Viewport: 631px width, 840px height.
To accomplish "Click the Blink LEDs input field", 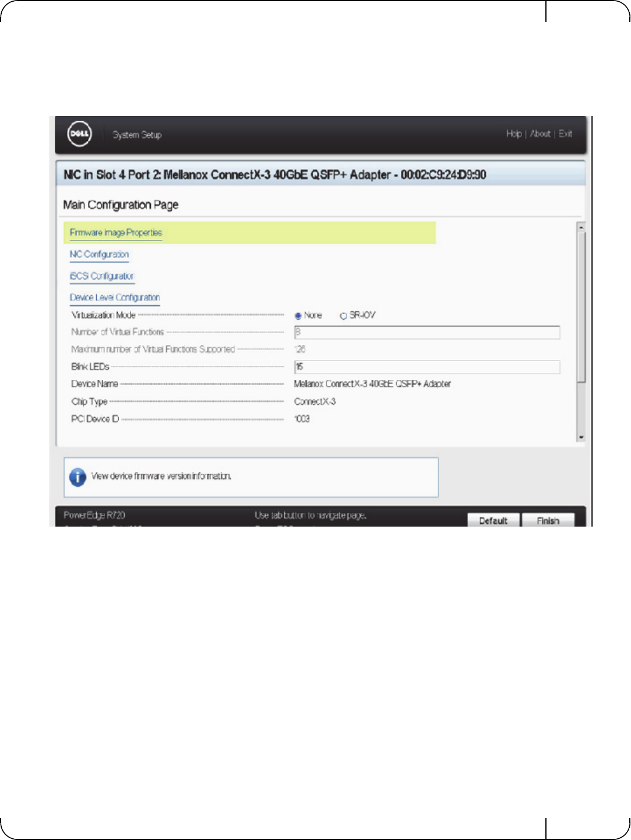I will coord(427,366).
